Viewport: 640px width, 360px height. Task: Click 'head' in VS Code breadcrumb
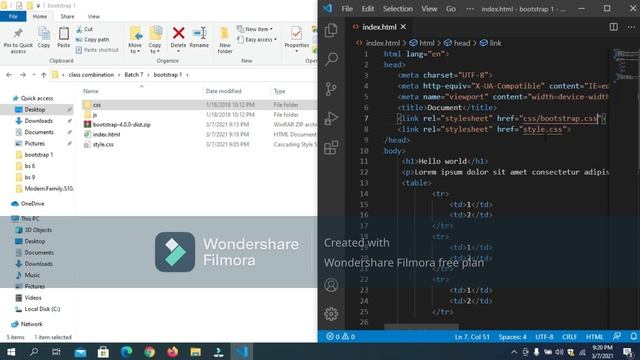tap(462, 43)
